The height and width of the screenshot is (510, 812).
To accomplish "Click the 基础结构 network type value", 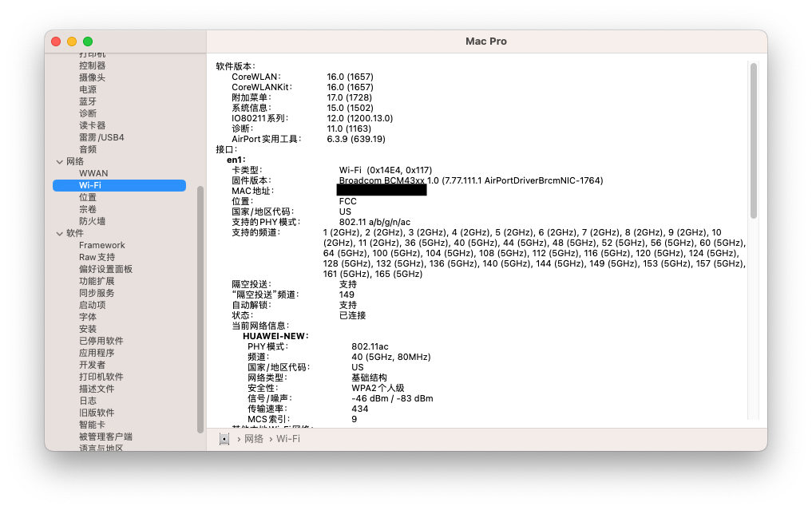I will click(369, 378).
